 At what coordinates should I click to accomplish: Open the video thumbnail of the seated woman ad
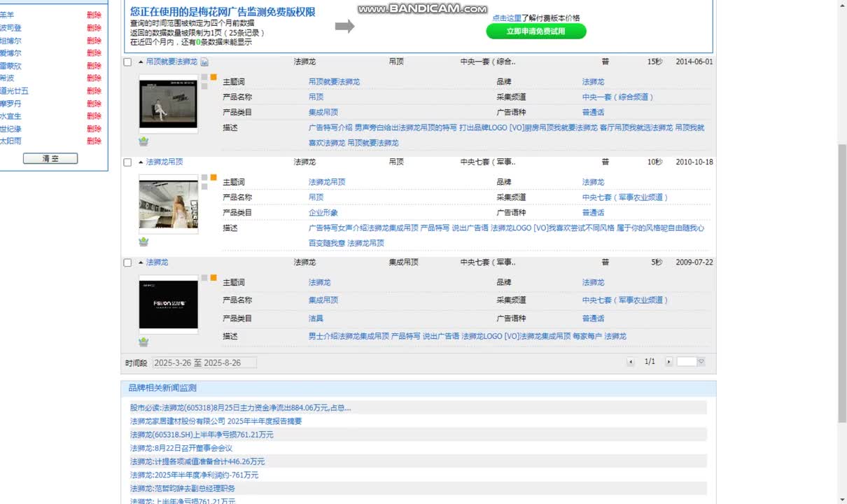pyautogui.click(x=168, y=104)
